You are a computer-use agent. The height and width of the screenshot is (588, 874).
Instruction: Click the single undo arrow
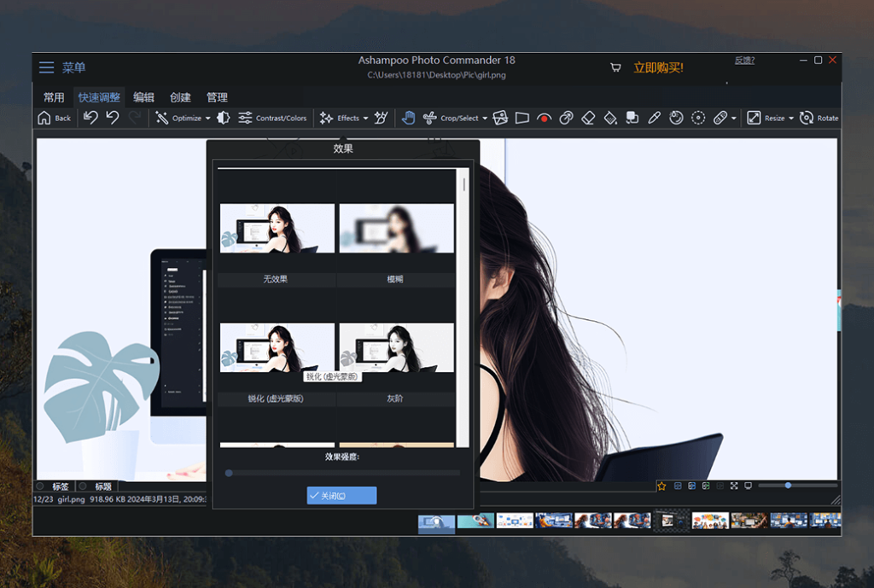tap(113, 118)
